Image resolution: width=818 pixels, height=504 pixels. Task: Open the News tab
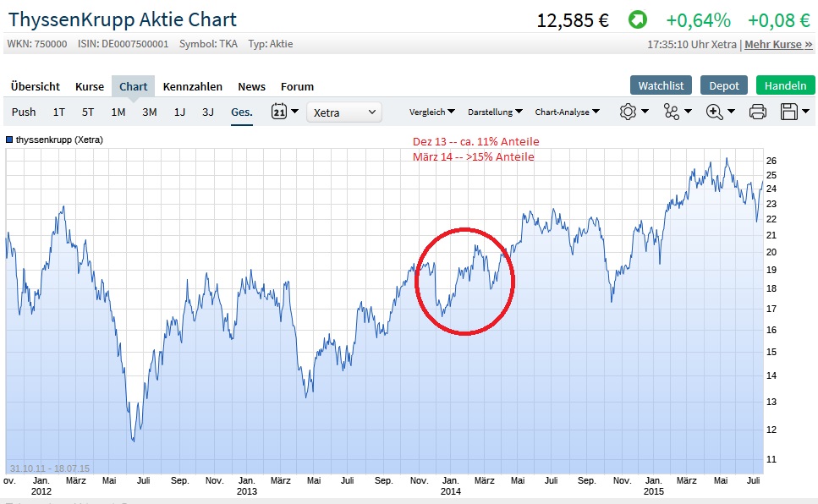(251, 86)
